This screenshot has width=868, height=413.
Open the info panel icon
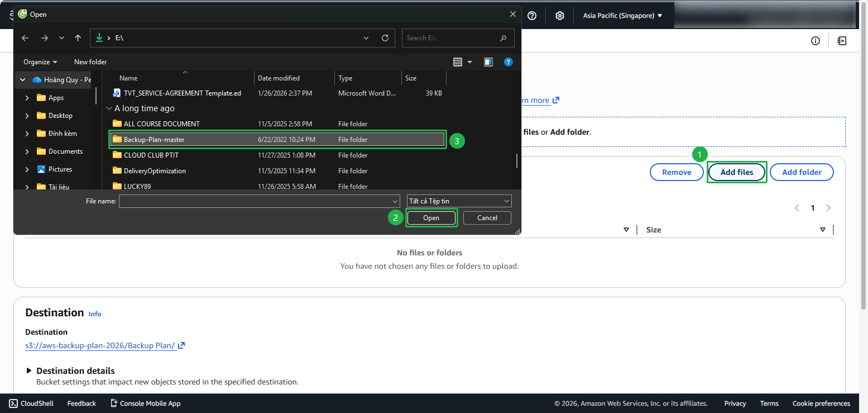tap(816, 41)
